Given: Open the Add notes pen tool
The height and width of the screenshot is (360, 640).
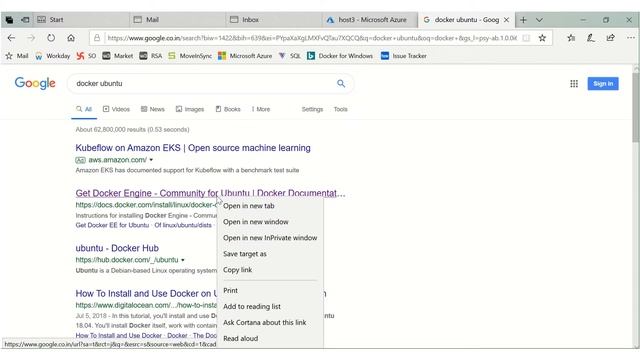Looking at the screenshot, I should pyautogui.click(x=591, y=38).
